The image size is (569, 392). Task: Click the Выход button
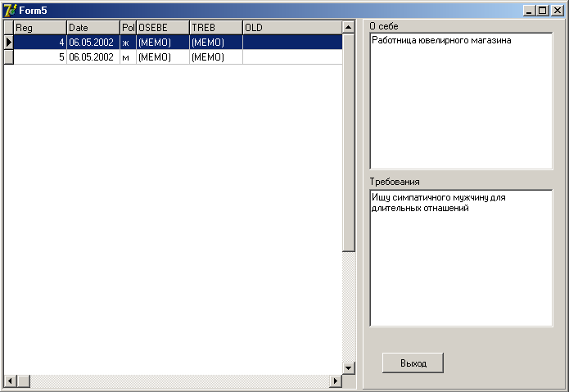pyautogui.click(x=413, y=363)
